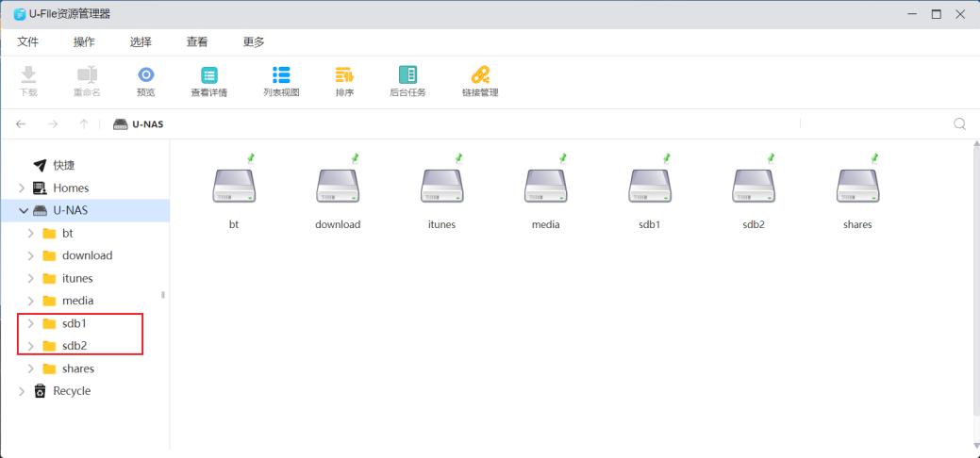Open the 更多 menu
This screenshot has height=458, width=980.
254,41
